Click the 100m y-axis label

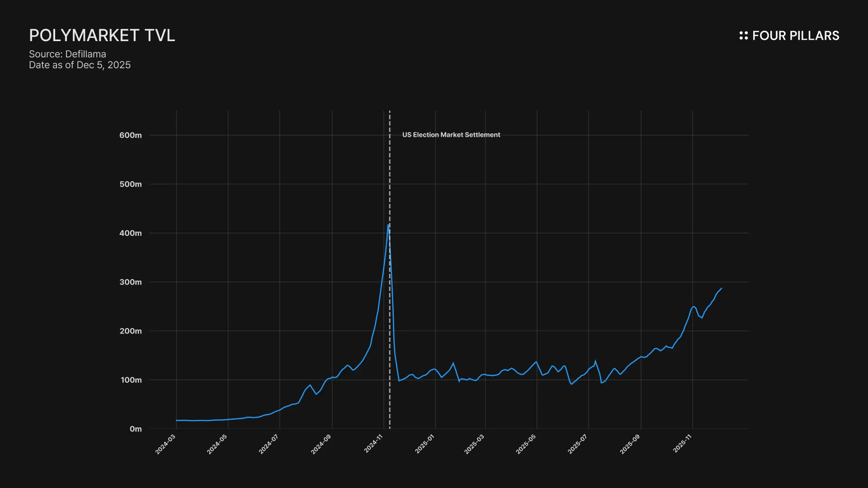pos(131,380)
